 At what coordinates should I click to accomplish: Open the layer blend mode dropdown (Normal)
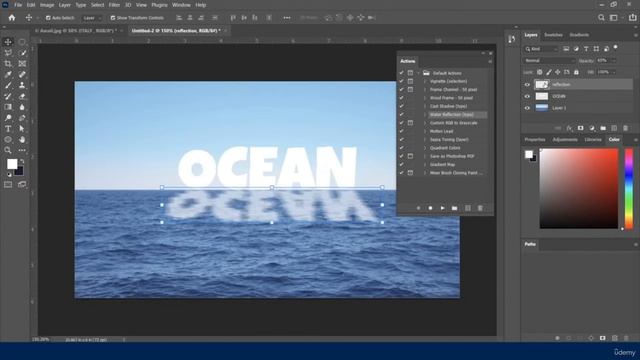pyautogui.click(x=549, y=60)
